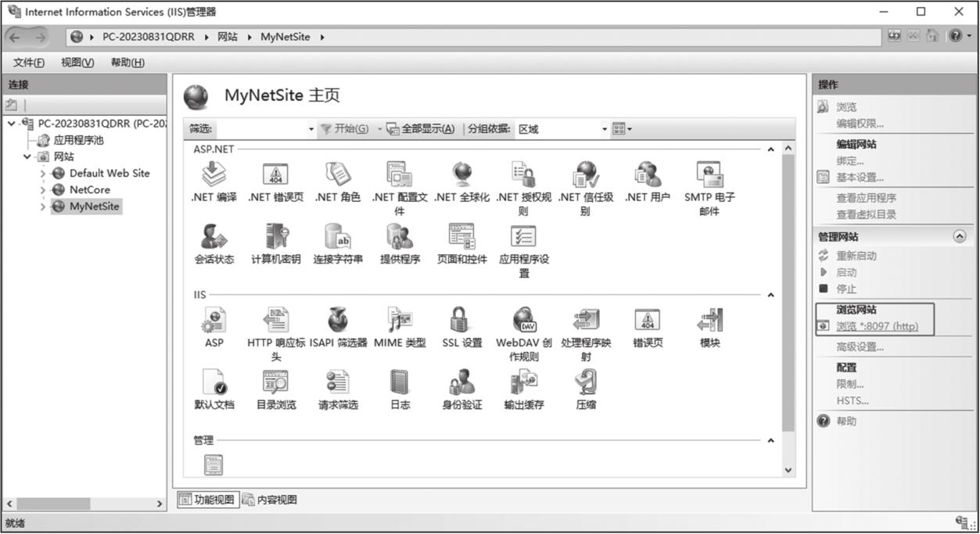Open the 视图(V) menu
Image resolution: width=980 pixels, height=534 pixels.
tap(77, 63)
